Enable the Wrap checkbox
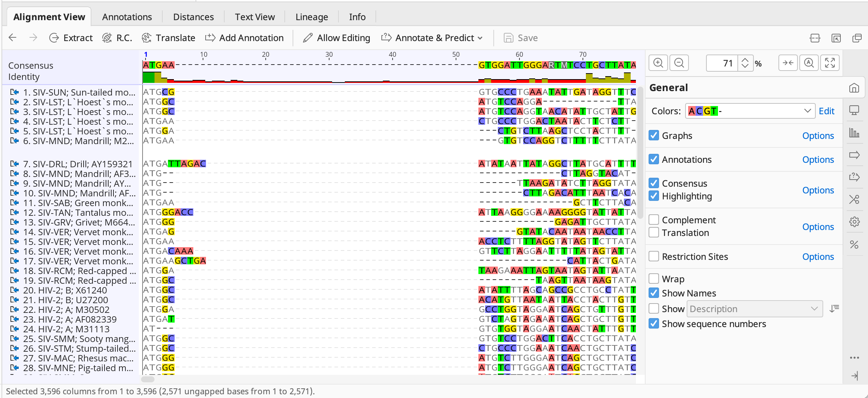 654,279
